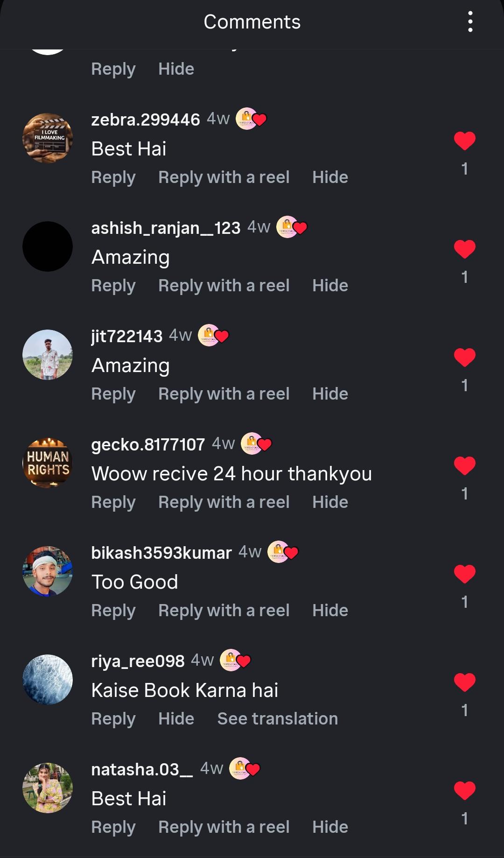Open the three-dot options menu
This screenshot has height=858, width=504.
470,22
